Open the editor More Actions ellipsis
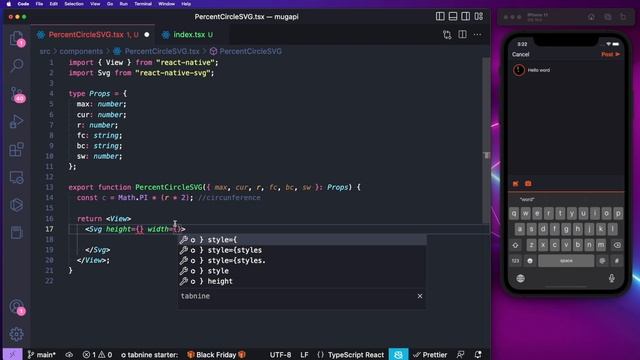Screen dimensions: 640x360 (477, 35)
